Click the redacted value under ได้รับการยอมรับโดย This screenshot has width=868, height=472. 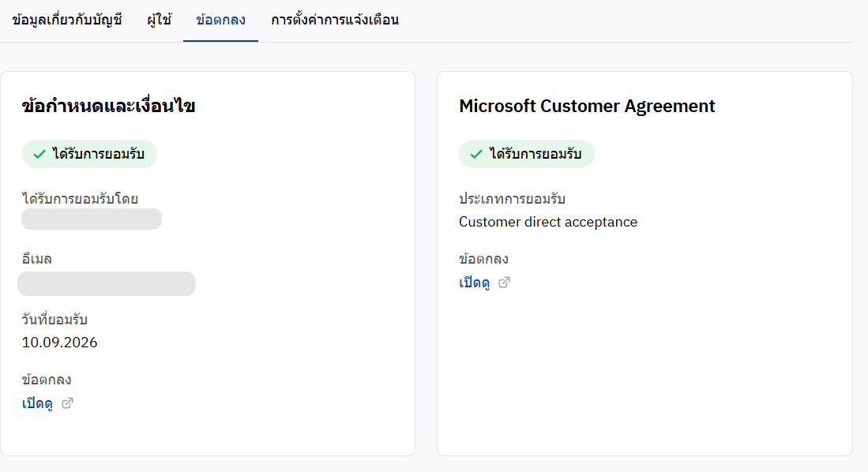(x=92, y=219)
